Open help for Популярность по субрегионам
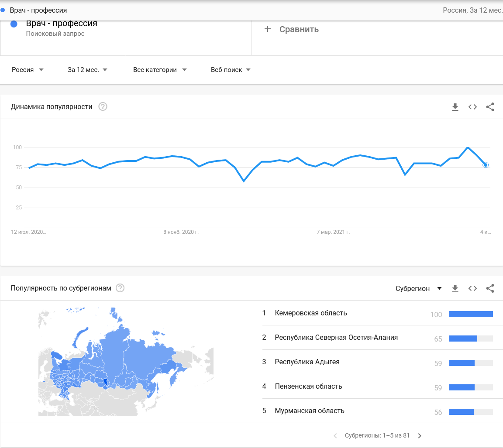 click(x=120, y=288)
